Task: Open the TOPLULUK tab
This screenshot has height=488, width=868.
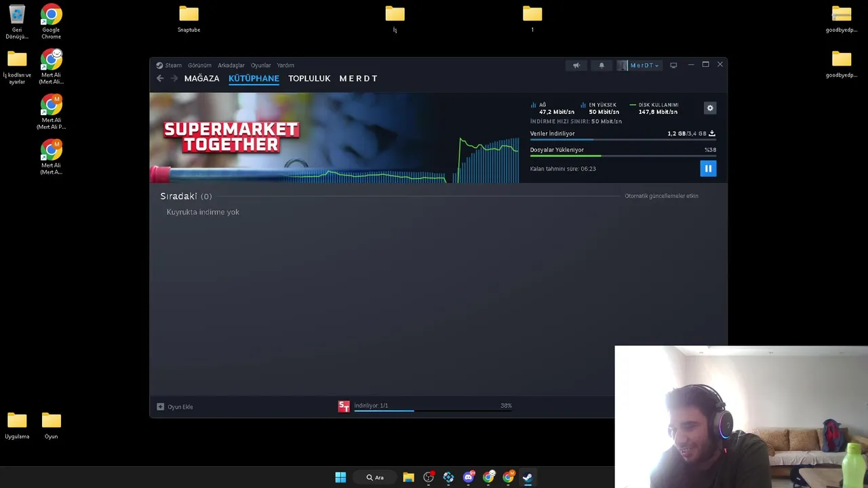Action: click(309, 79)
